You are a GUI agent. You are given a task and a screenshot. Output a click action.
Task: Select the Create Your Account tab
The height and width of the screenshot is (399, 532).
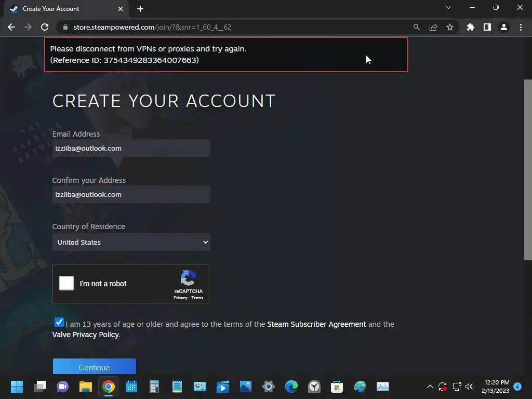(66, 9)
